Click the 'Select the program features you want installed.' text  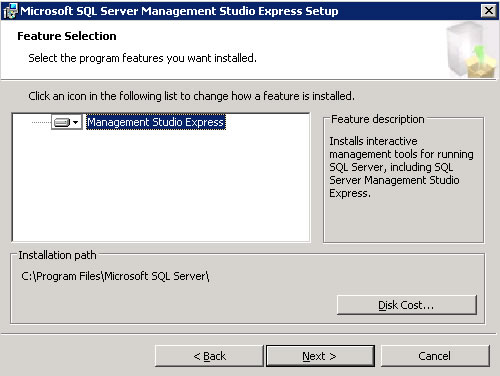click(x=142, y=58)
